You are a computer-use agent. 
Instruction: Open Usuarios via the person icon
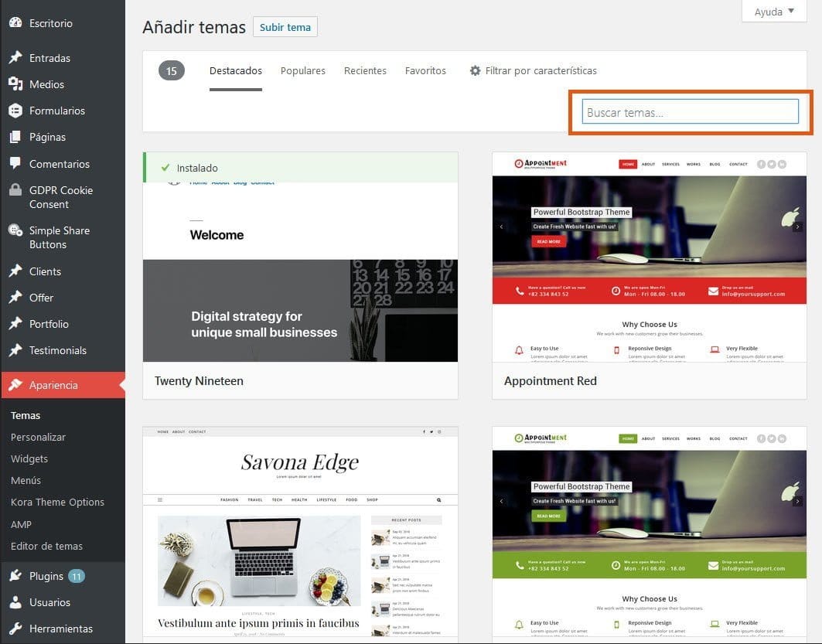point(15,602)
